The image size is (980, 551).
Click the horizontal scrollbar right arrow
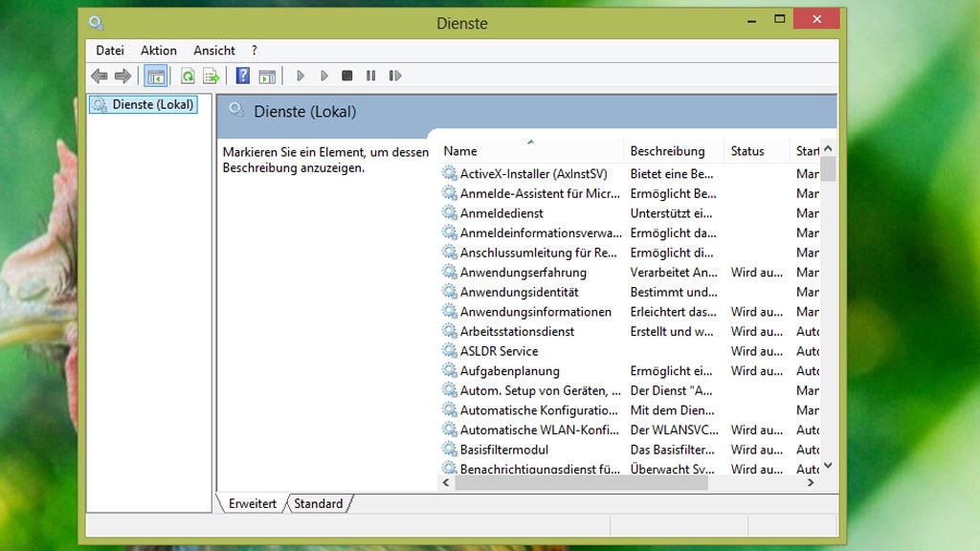(810, 484)
